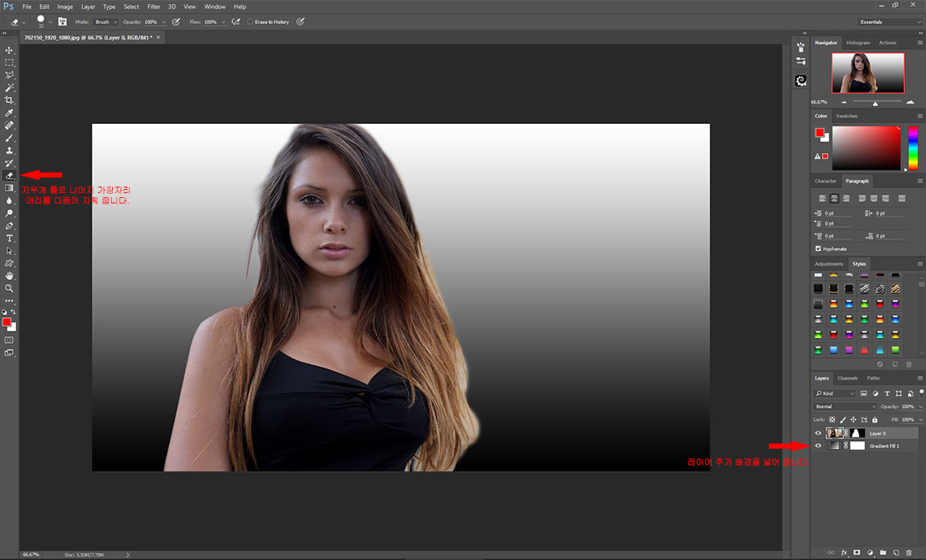Screen dimensions: 926x560
Task: Toggle lock transparent pixels
Action: click(832, 419)
